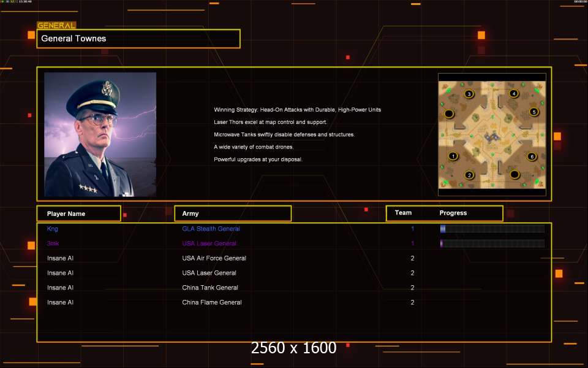Image resolution: width=588 pixels, height=368 pixels.
Task: Click the map preview's center structure
Action: (492, 137)
